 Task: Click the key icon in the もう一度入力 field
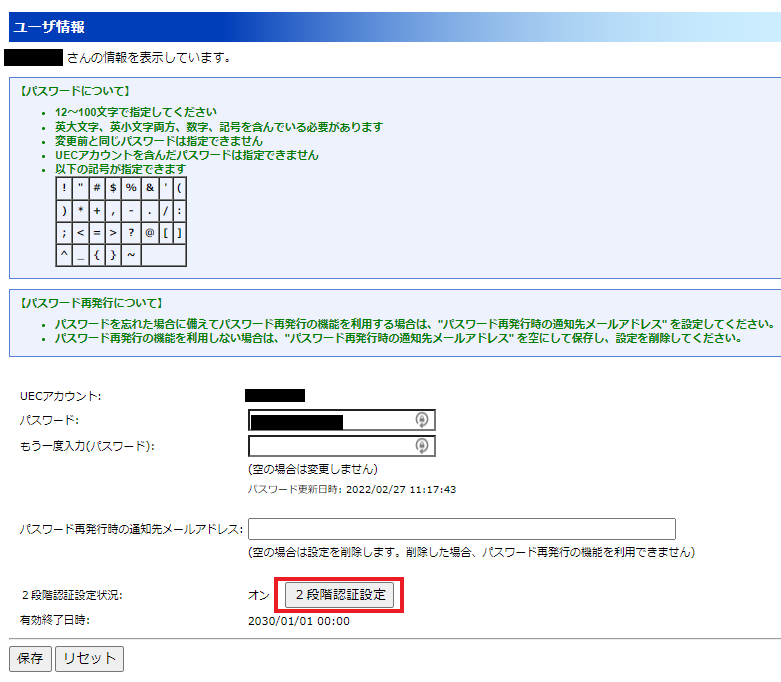pos(422,445)
